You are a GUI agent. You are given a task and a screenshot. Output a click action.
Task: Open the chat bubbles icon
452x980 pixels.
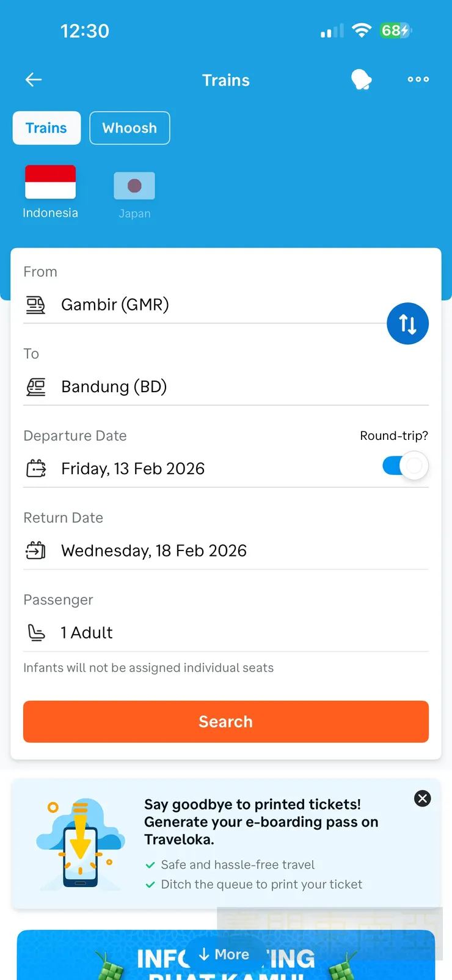361,79
